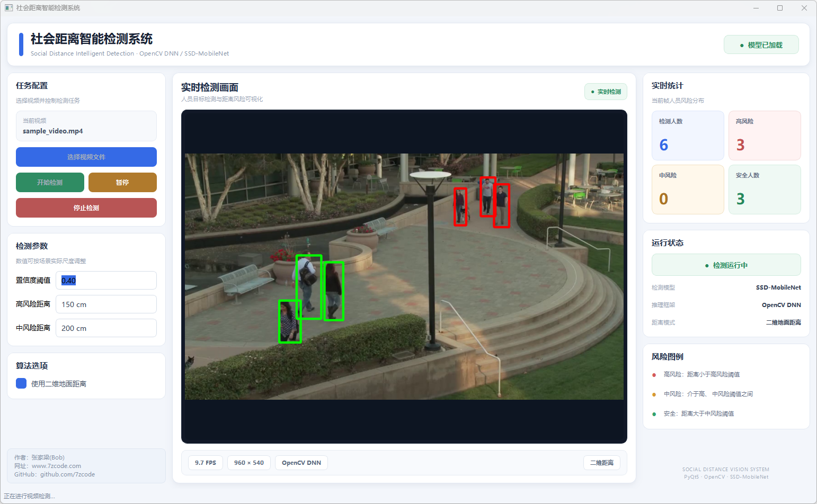This screenshot has height=504, width=817.
Task: Select the 高风险距离 150 cm field
Action: (x=106, y=304)
